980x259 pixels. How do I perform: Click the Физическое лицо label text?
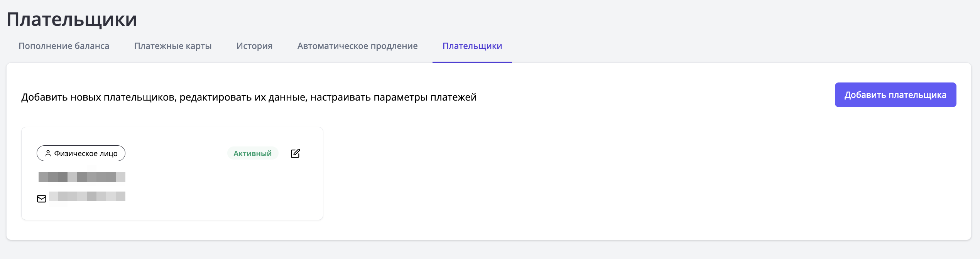pos(86,154)
